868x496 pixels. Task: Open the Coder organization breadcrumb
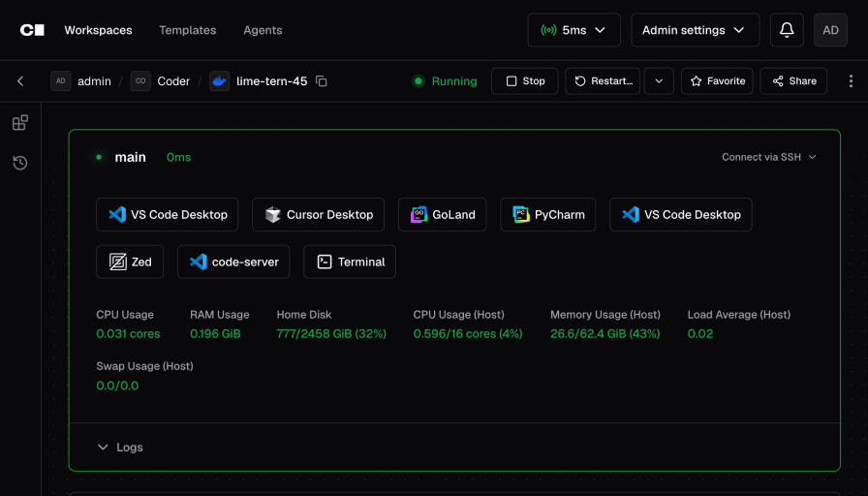161,80
